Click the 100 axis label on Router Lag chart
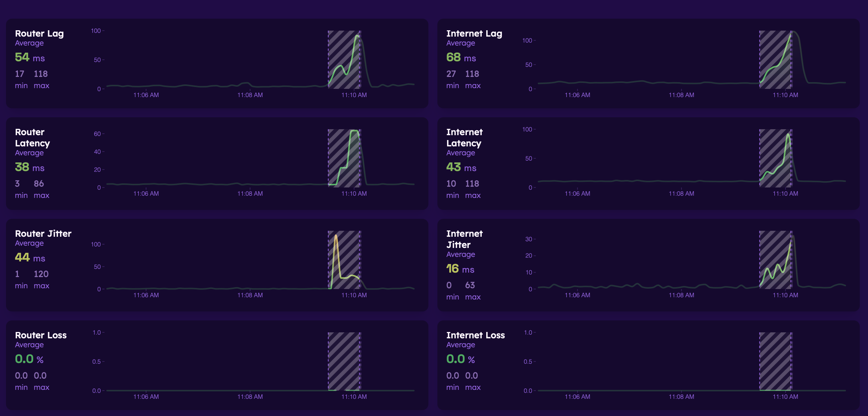This screenshot has height=416, width=868. [x=96, y=31]
